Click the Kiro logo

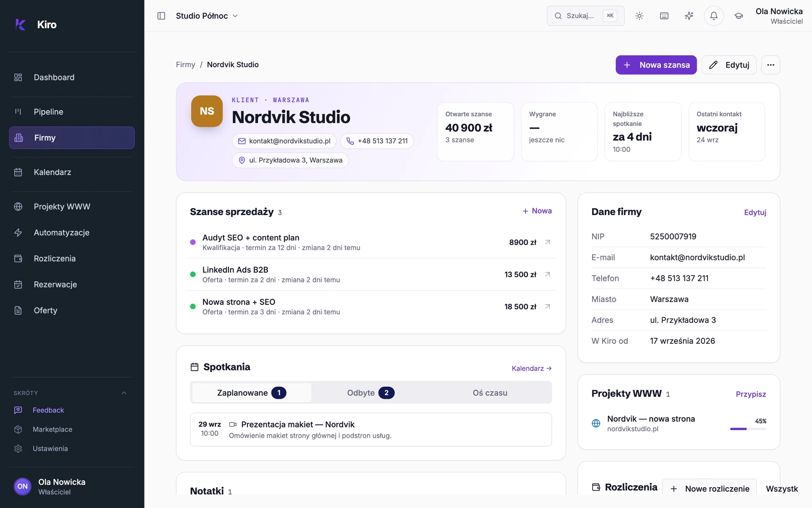click(20, 24)
